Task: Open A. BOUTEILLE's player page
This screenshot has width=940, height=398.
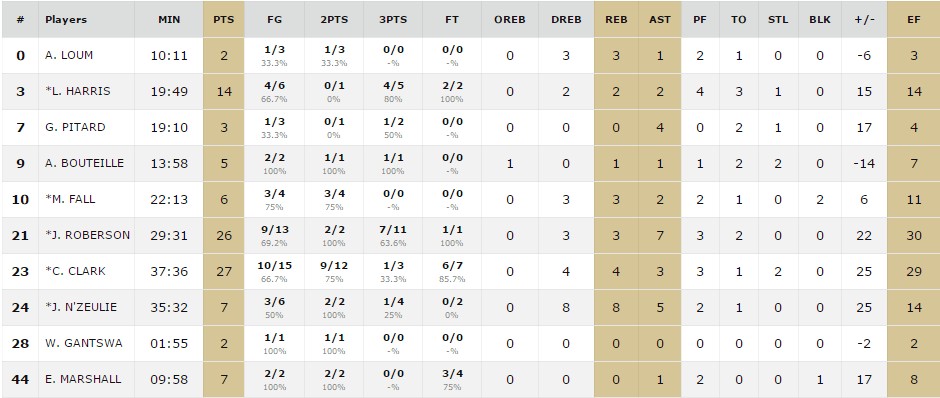Action: (85, 163)
